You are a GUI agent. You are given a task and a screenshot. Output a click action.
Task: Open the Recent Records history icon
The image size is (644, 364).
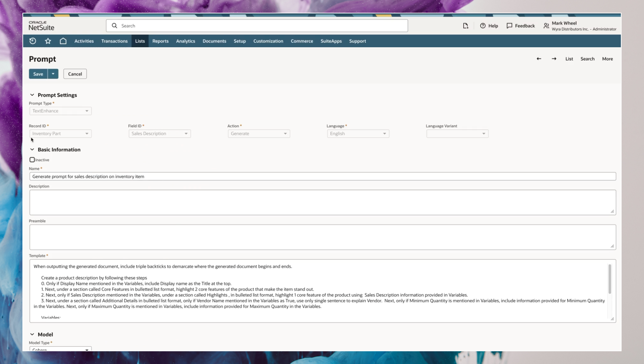pos(33,41)
